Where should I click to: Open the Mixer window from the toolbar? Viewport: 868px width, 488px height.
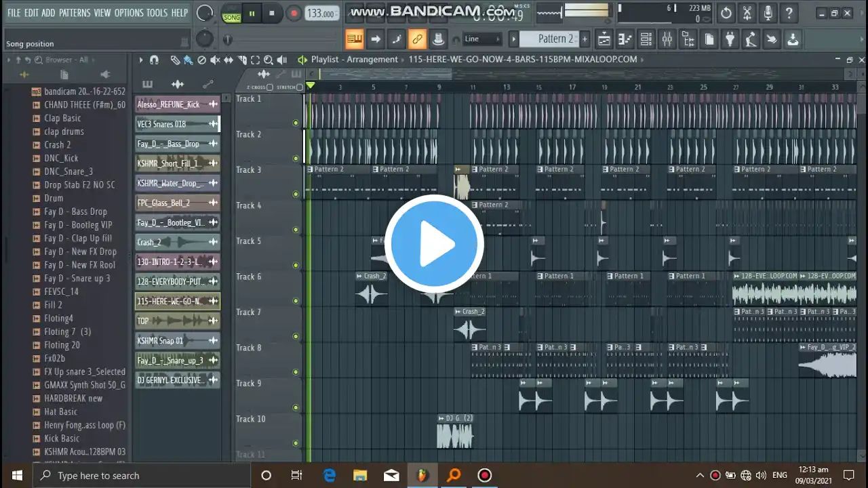667,39
